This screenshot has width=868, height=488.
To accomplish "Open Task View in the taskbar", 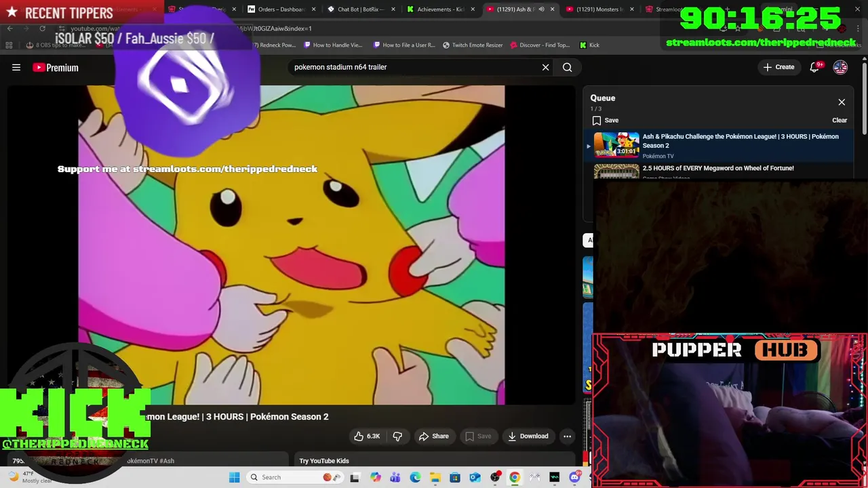I will pyautogui.click(x=355, y=477).
